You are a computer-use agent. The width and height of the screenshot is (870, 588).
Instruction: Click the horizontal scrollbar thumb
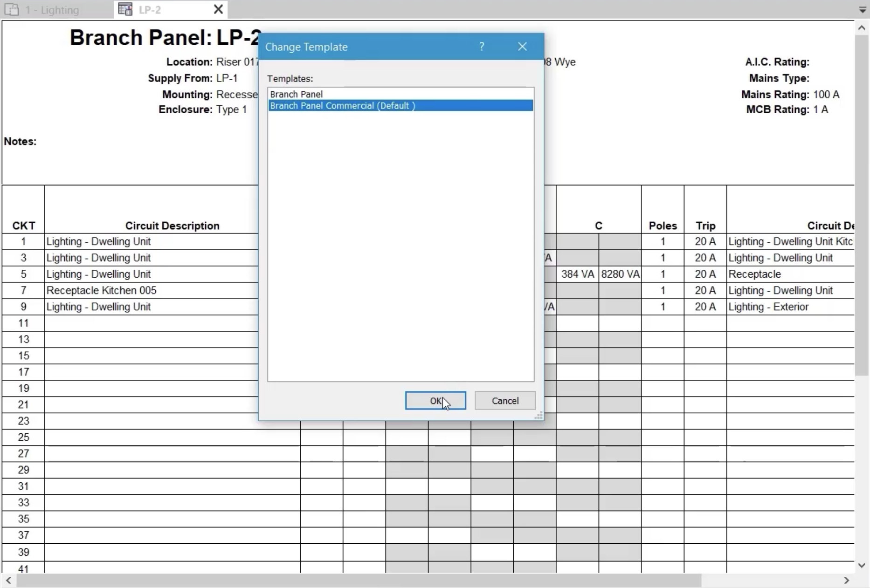(359, 581)
